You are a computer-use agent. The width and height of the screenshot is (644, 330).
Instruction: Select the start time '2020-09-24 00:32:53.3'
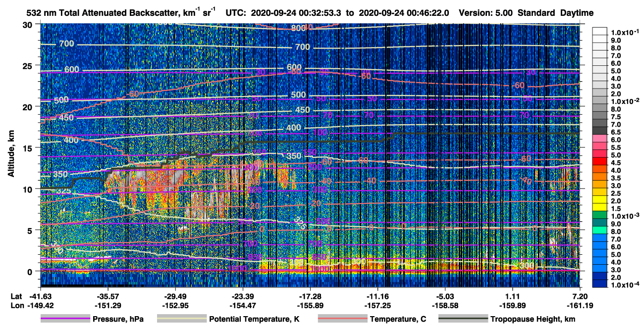tap(297, 13)
